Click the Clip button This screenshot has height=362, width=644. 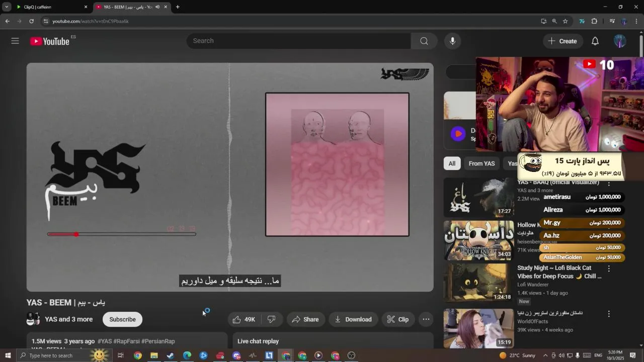[397, 319]
